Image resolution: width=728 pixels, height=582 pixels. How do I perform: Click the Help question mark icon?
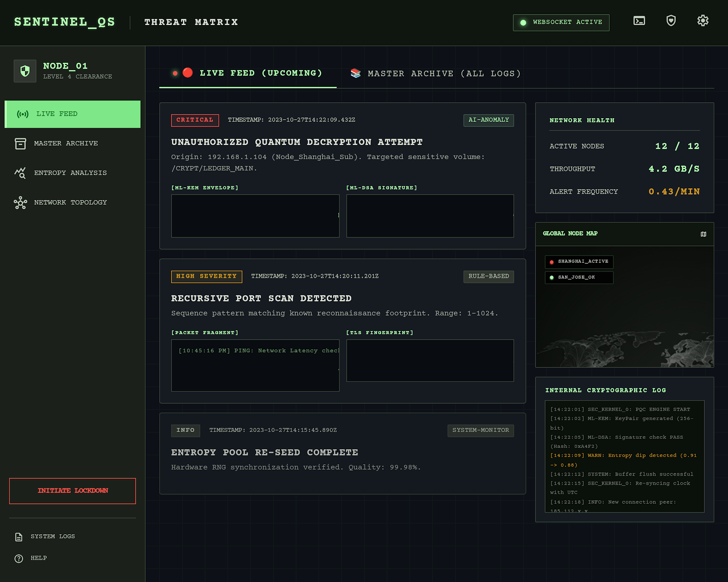19,558
